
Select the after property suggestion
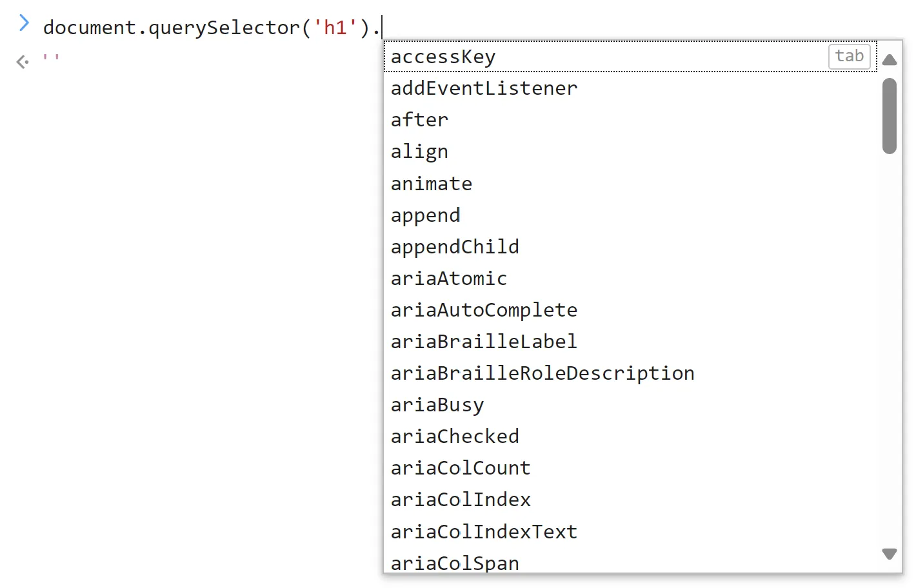tap(419, 120)
